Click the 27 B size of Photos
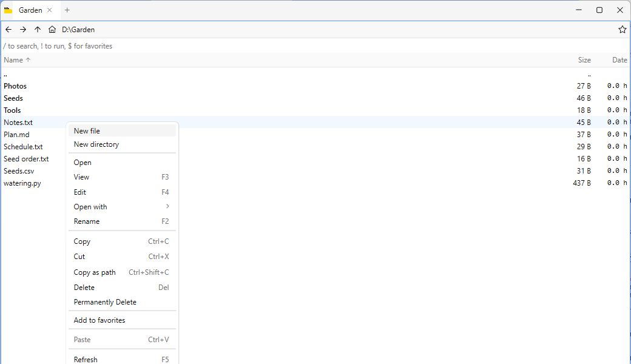The width and height of the screenshot is (631, 364). click(584, 86)
